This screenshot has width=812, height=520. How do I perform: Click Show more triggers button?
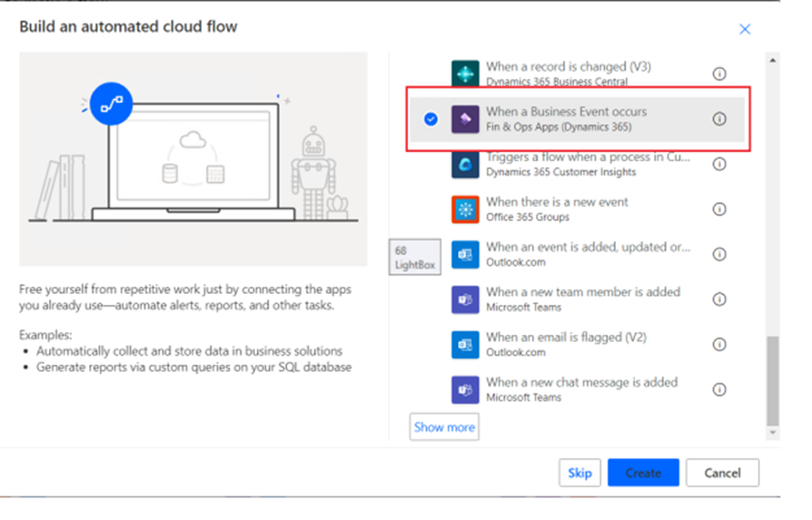445,427
